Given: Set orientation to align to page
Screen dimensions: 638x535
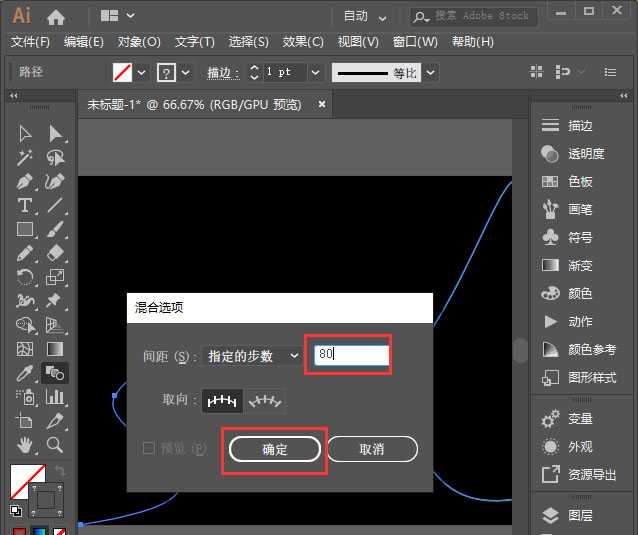Looking at the screenshot, I should [223, 400].
